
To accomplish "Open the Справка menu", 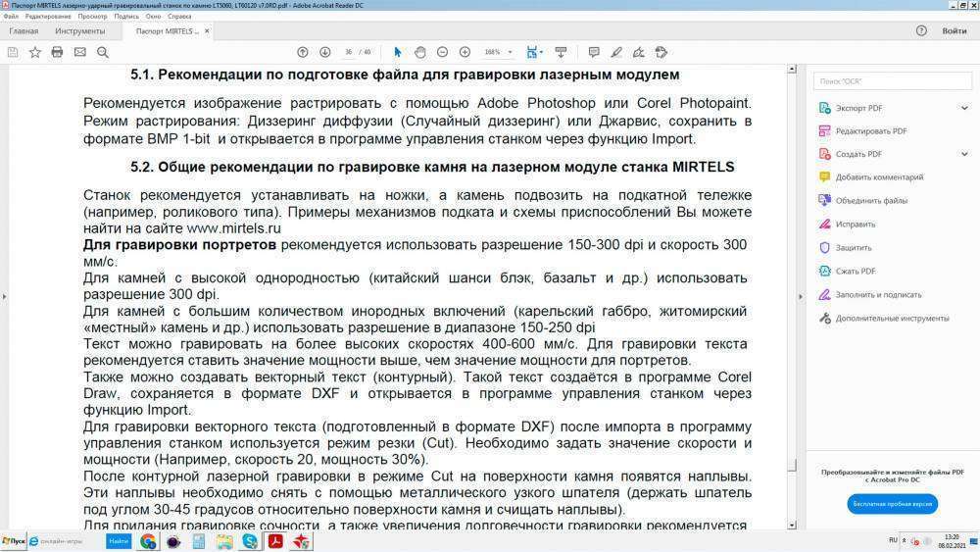I will coord(179,17).
